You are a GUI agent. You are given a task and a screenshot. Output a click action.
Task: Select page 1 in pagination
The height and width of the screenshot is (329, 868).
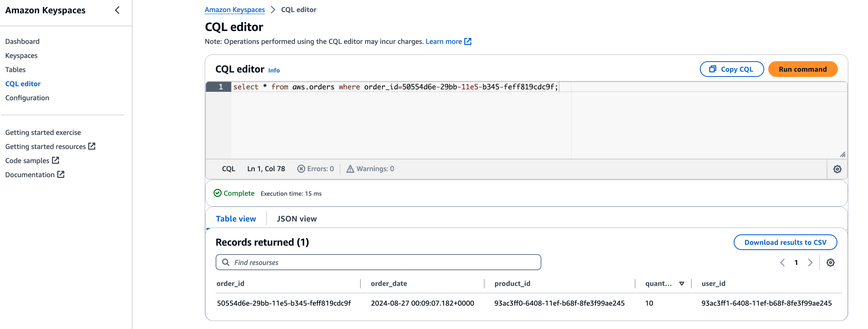click(x=796, y=263)
